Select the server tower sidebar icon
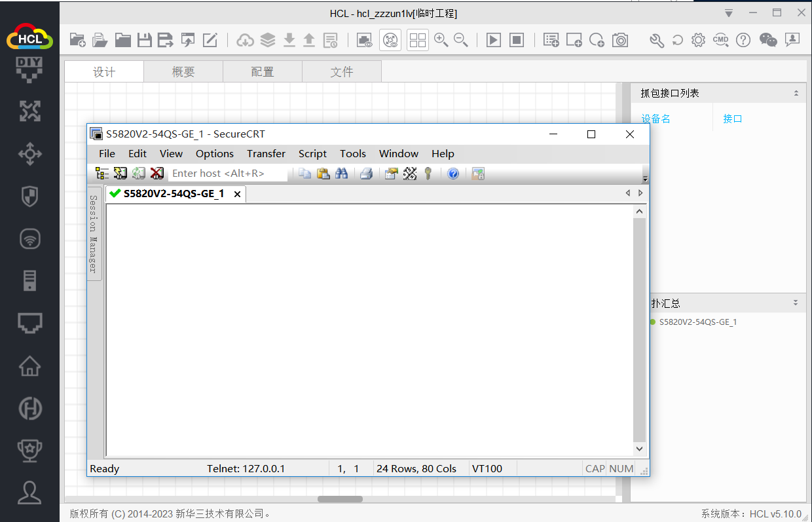This screenshot has height=522, width=812. 29,280
